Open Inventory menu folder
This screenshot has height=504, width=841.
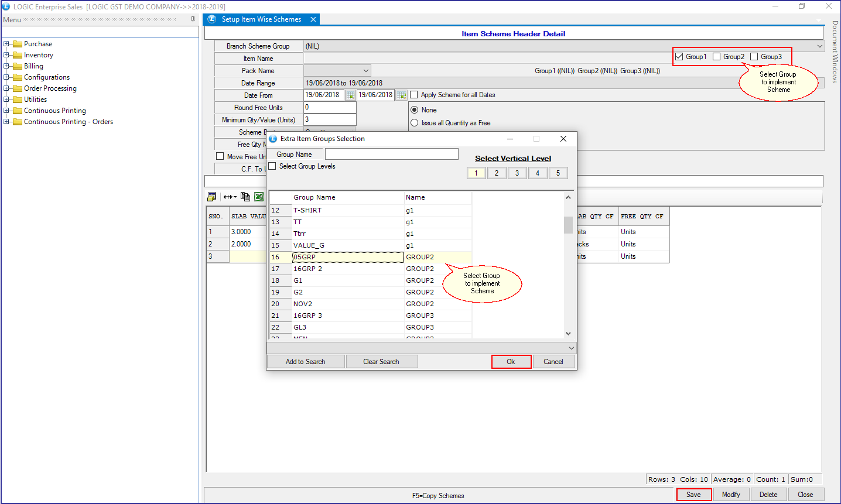pyautogui.click(x=39, y=55)
